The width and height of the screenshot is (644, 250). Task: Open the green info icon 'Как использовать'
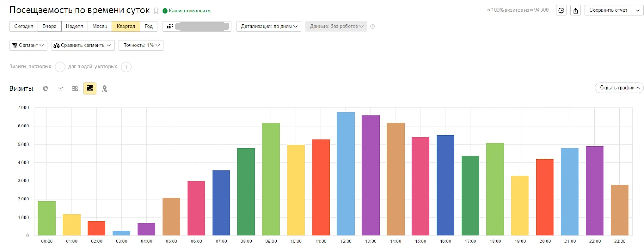tap(165, 11)
